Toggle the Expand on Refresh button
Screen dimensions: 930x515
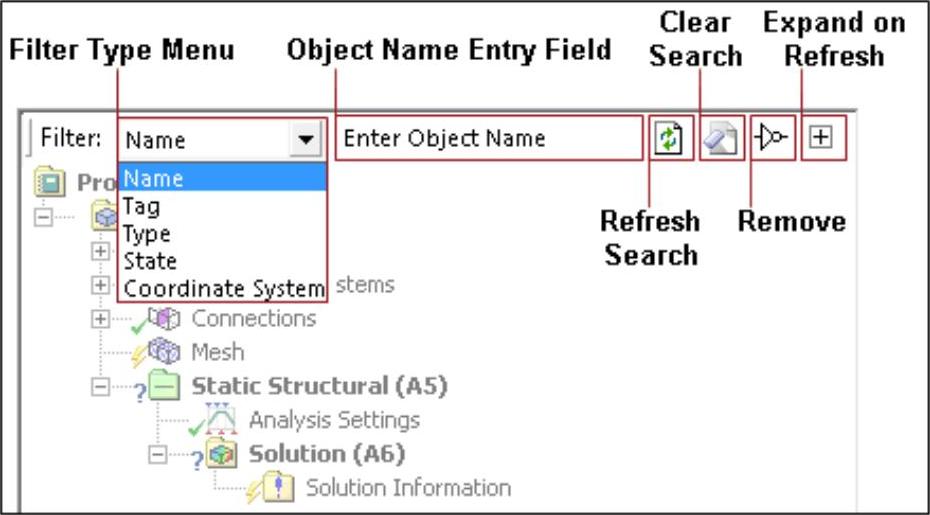pos(820,138)
